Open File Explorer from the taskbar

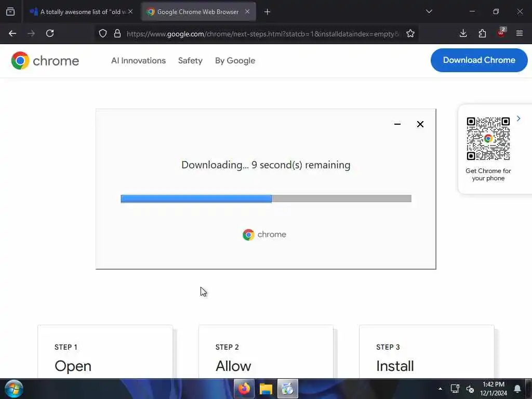266,389
